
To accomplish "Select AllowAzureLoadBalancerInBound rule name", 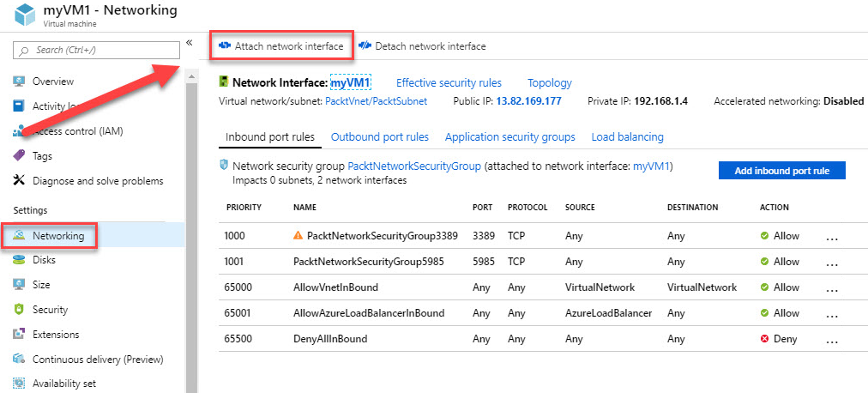I will click(x=369, y=312).
